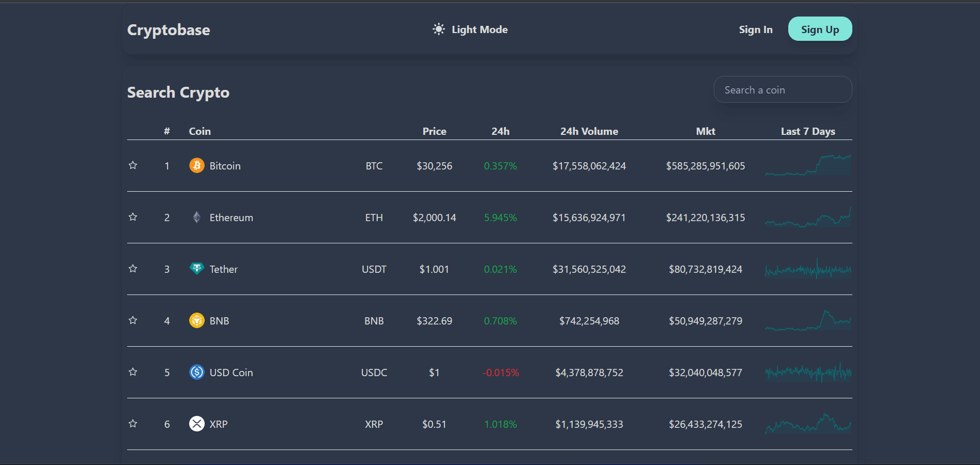Viewport: 980px width, 465px height.
Task: View Ethereum's 7-day sparkline chart
Action: pyautogui.click(x=808, y=217)
